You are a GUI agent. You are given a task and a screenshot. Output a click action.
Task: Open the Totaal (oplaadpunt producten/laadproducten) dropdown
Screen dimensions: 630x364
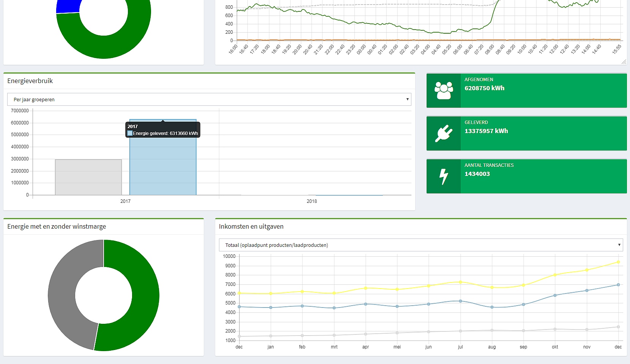(x=421, y=245)
